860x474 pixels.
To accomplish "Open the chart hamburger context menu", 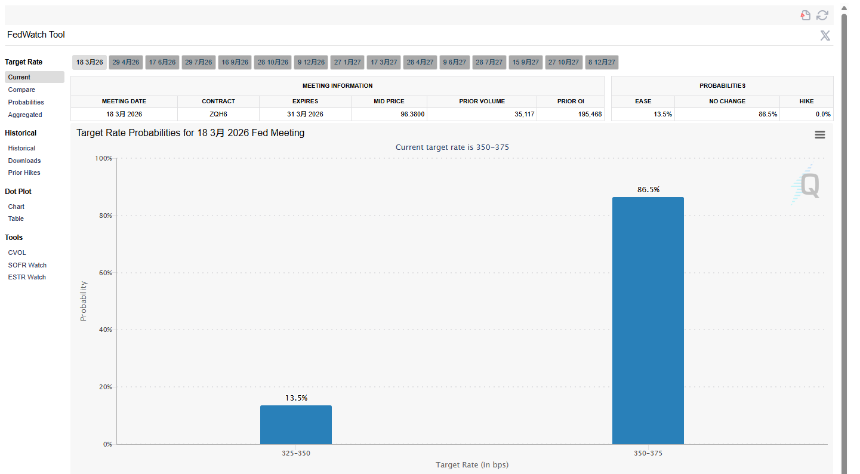I will [x=820, y=134].
